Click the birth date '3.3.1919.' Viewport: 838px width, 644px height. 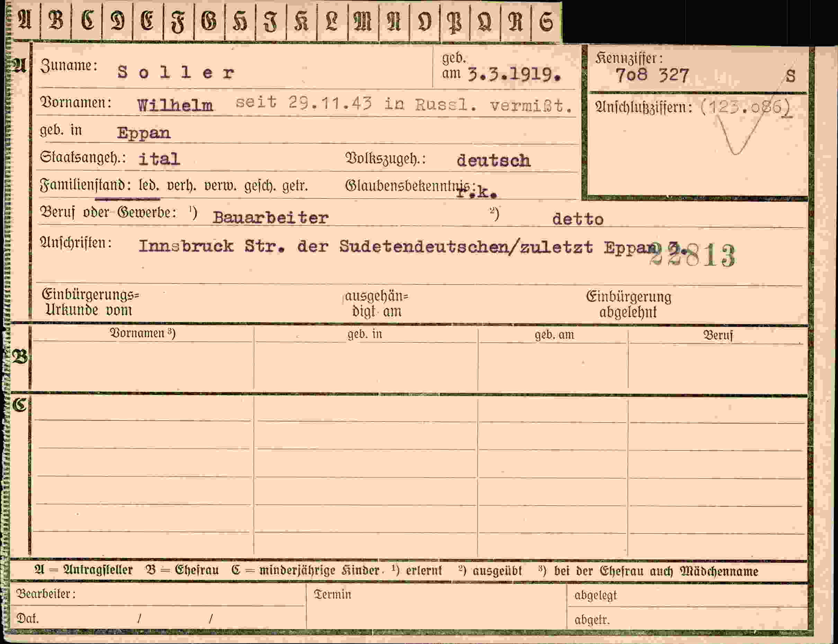click(x=514, y=75)
